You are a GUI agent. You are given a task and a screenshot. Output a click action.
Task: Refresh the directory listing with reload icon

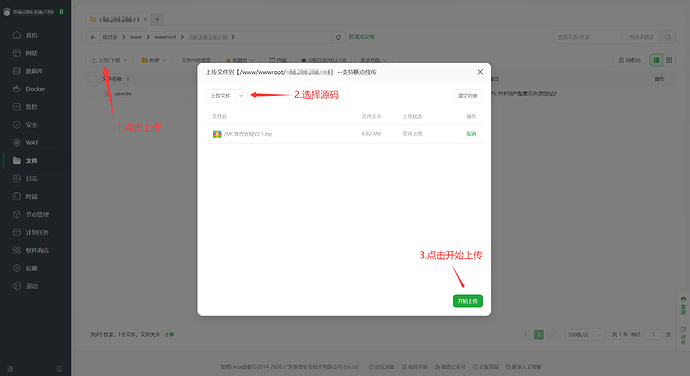tap(338, 37)
